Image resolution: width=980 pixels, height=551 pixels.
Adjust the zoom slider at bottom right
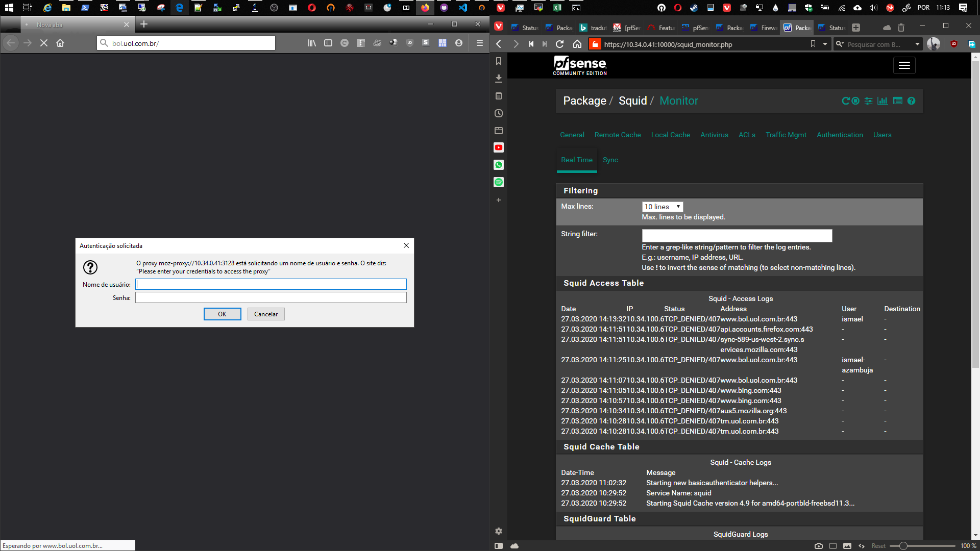[905, 545]
